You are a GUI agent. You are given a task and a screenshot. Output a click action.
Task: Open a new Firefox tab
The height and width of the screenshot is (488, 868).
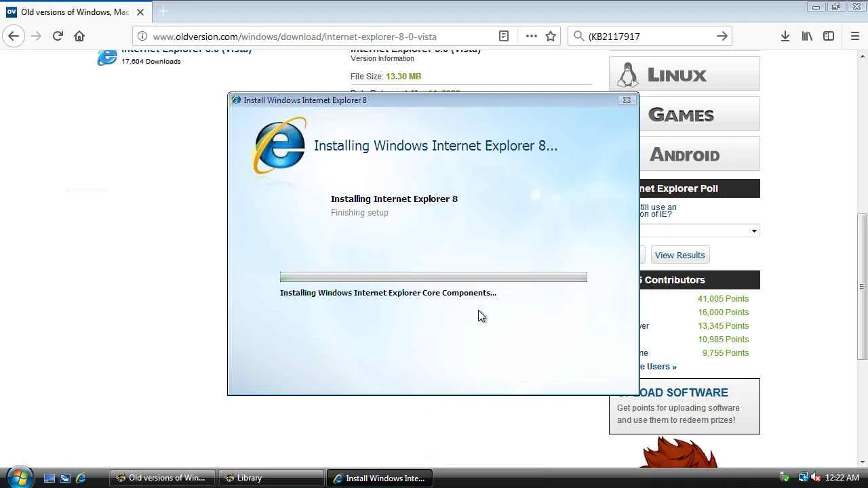[x=163, y=12]
